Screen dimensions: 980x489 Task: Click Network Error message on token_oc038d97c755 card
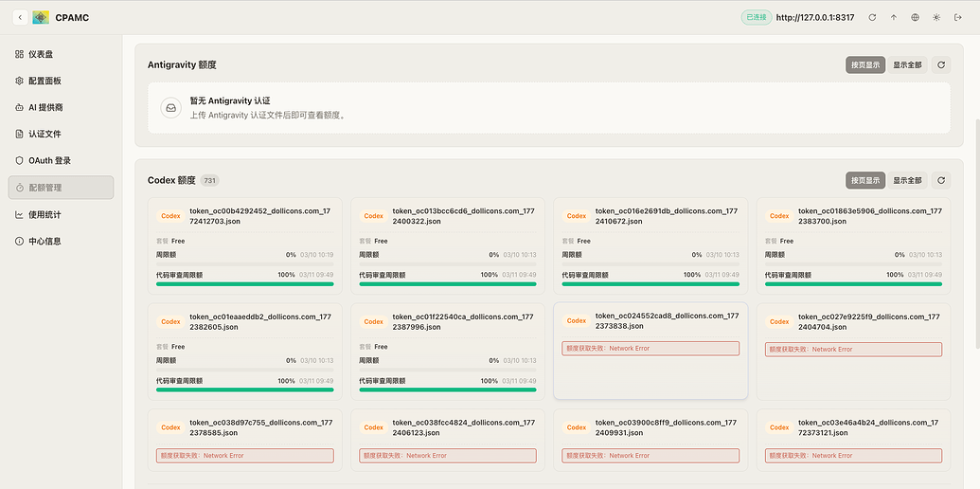coord(245,455)
